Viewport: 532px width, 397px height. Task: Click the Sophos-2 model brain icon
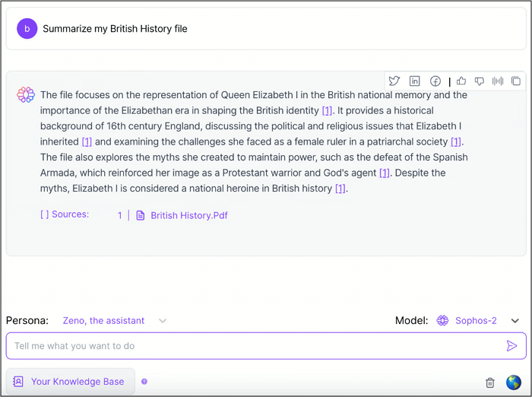point(443,321)
